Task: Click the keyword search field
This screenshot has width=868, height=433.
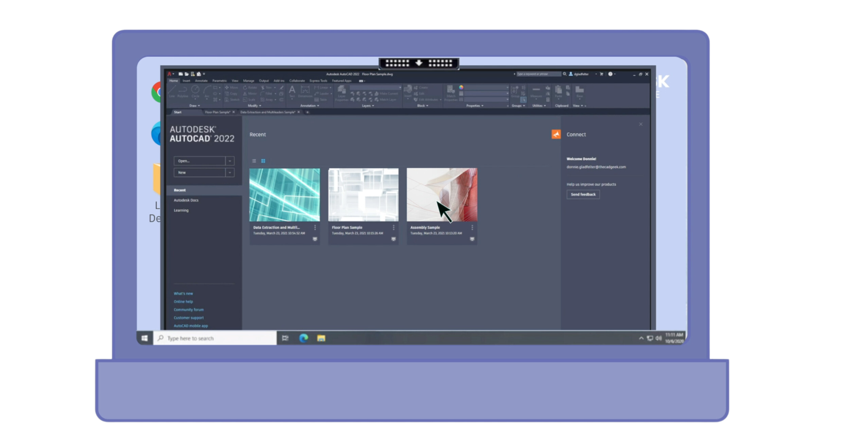Action: (x=538, y=74)
